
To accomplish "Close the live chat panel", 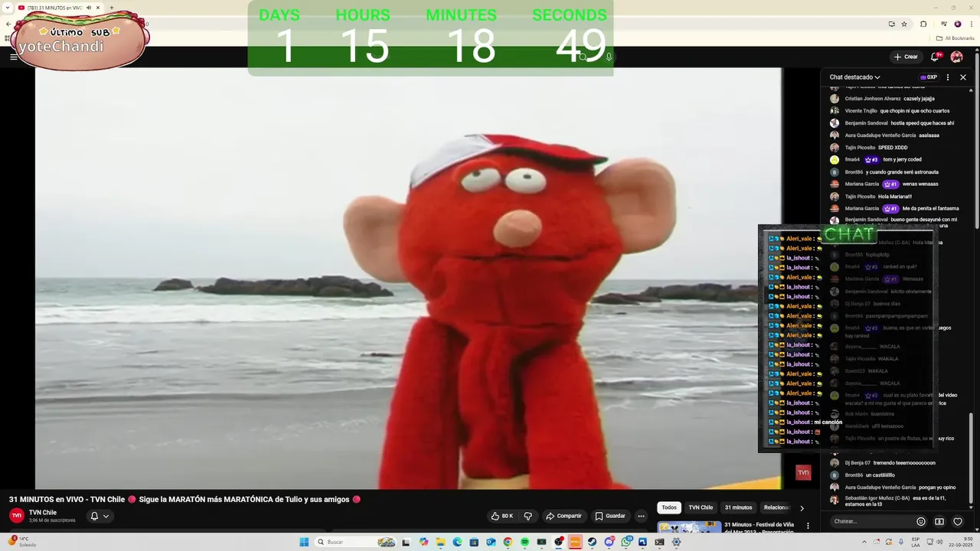I will tap(963, 77).
